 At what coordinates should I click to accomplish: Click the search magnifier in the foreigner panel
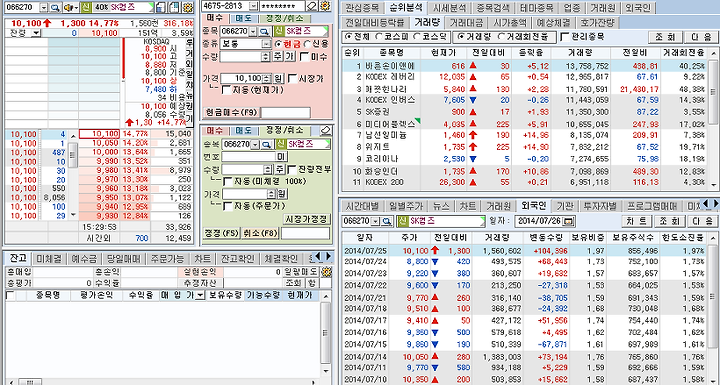click(387, 221)
